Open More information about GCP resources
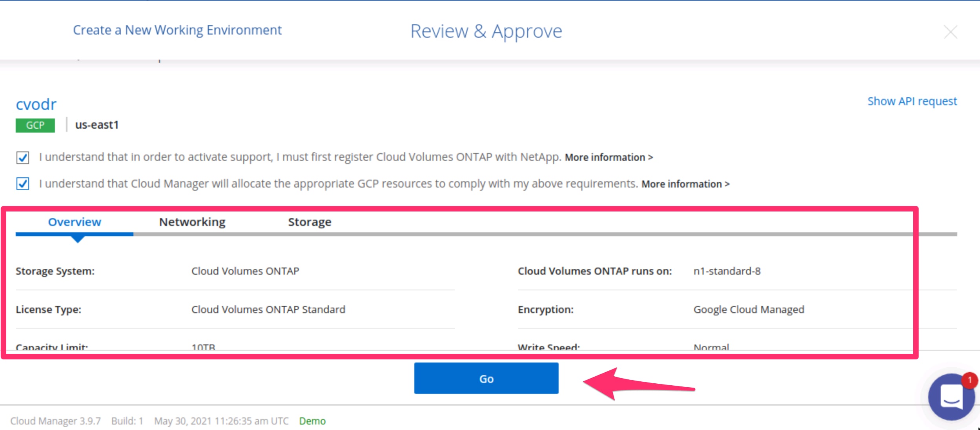Image resolution: width=980 pixels, height=430 pixels. coord(685,184)
